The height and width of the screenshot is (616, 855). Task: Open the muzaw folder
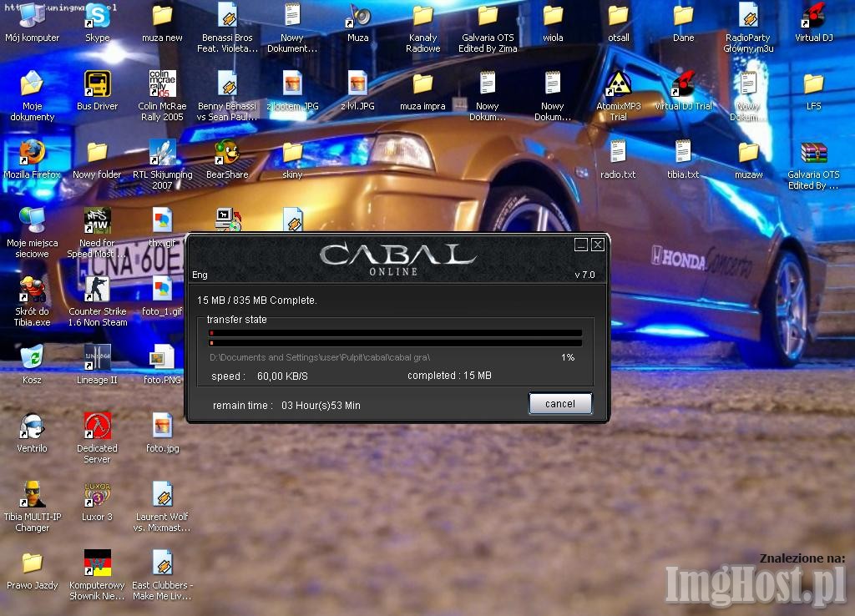tap(748, 153)
